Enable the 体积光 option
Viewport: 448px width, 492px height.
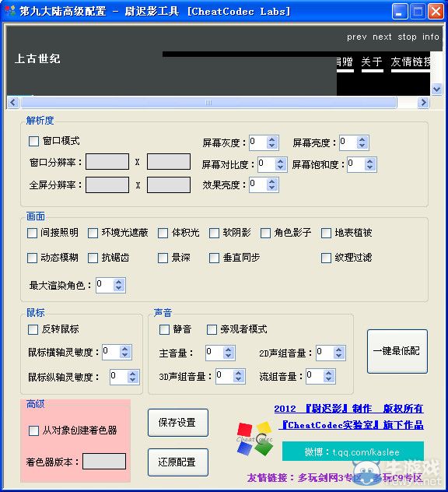(163, 233)
